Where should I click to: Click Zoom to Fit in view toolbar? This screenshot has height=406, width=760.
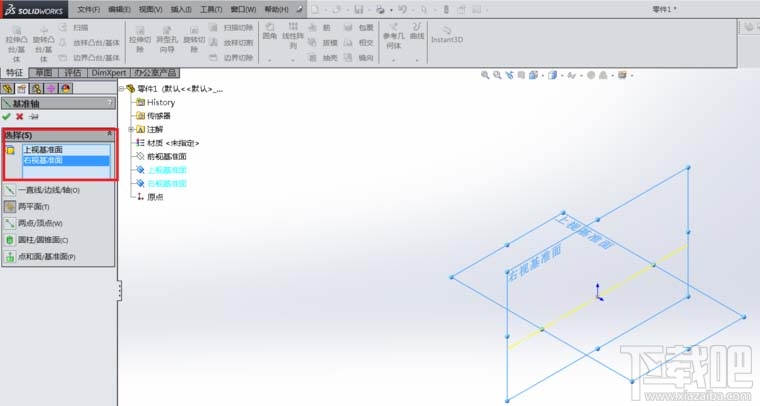click(x=485, y=75)
